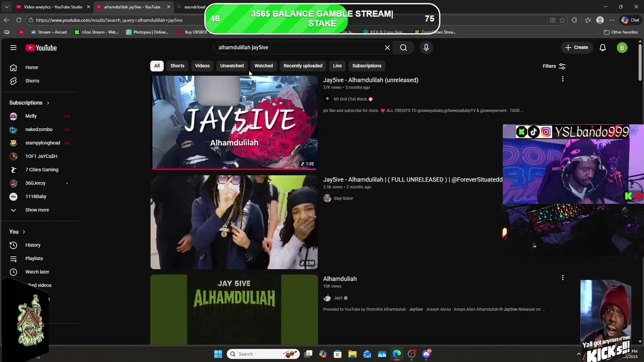Open the n3on Stream bookmark

point(96,32)
